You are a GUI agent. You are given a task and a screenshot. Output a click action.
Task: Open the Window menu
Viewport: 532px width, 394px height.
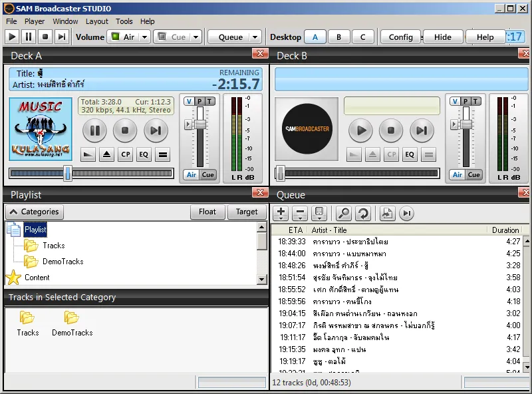tap(65, 21)
